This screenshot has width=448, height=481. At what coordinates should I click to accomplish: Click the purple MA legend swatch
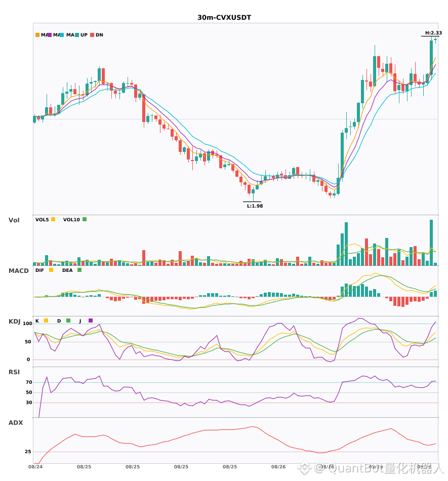coord(50,35)
